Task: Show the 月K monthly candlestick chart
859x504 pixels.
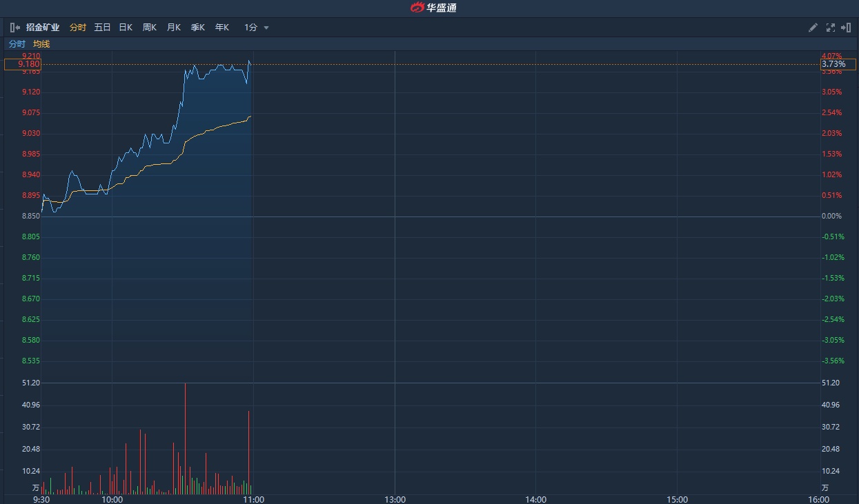Action: tap(174, 28)
